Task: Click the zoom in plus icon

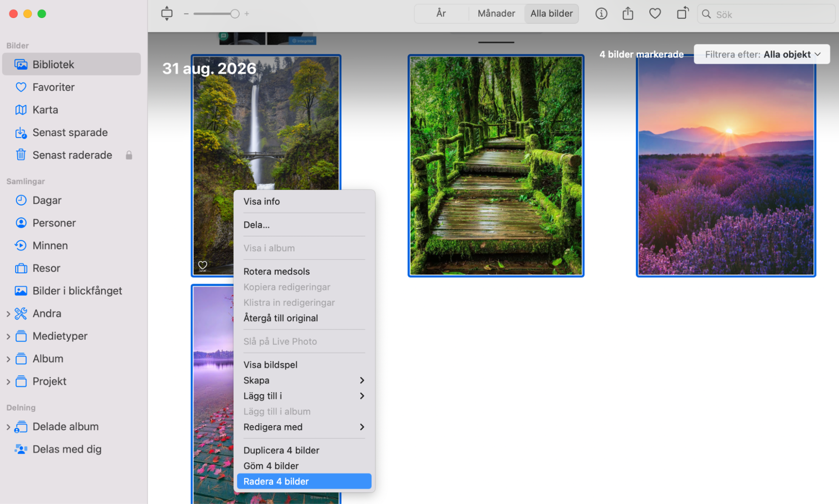Action: pos(247,14)
